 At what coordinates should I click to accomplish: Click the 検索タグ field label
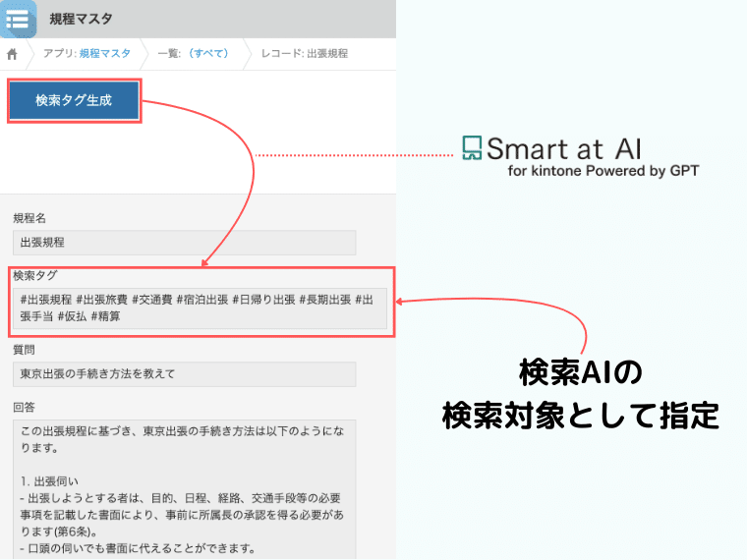[x=35, y=275]
